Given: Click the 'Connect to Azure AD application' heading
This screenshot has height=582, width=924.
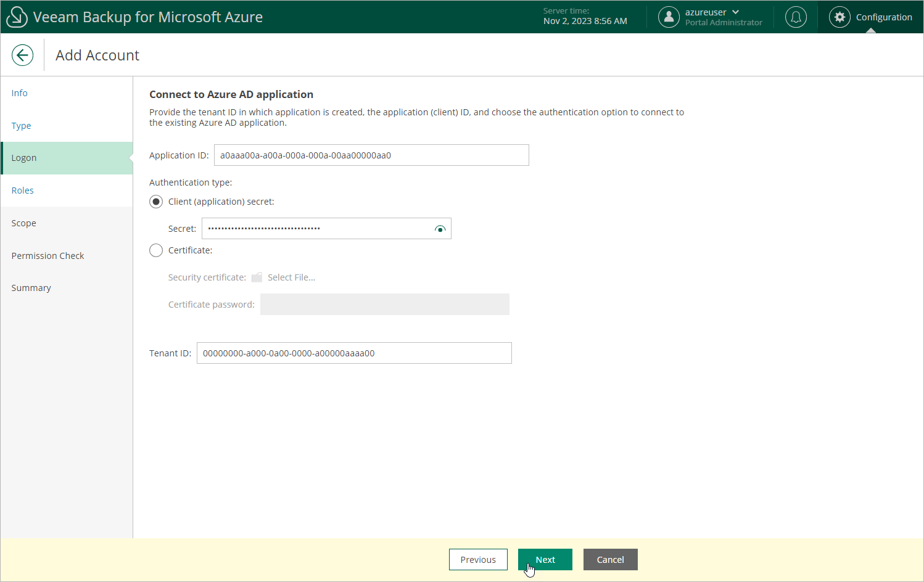Looking at the screenshot, I should [231, 94].
